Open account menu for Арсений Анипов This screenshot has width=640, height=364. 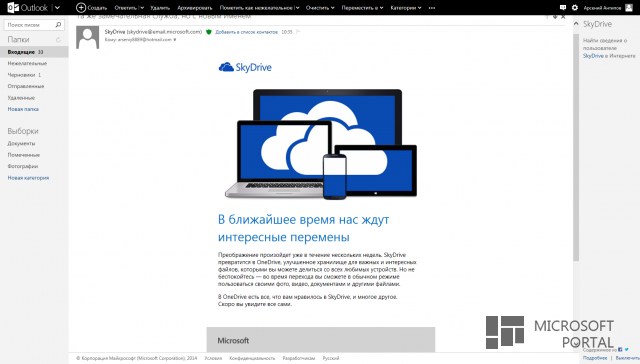pyautogui.click(x=602, y=8)
